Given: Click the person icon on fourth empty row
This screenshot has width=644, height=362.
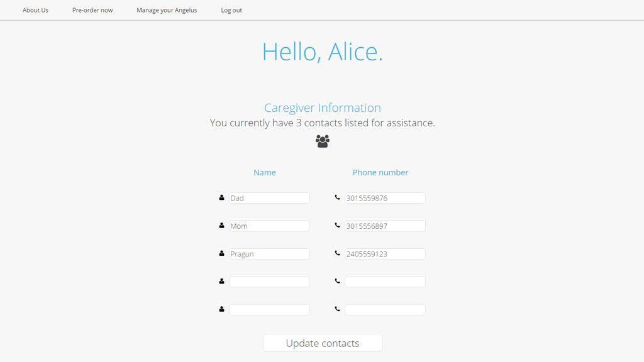Looking at the screenshot, I should (222, 282).
